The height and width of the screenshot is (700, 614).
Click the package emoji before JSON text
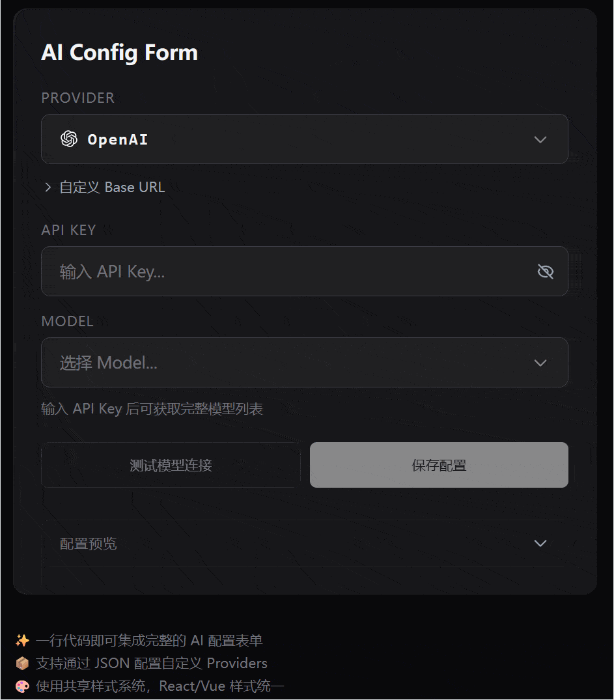pos(21,663)
